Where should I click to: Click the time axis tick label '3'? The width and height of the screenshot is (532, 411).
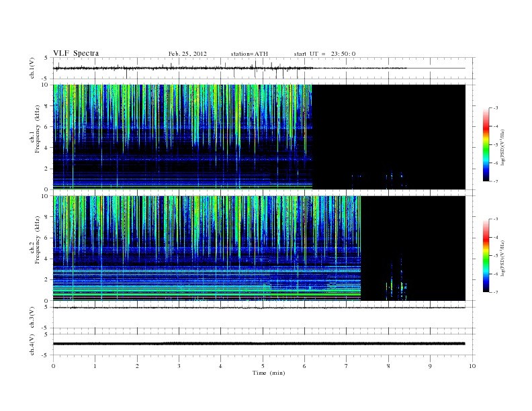(x=179, y=366)
